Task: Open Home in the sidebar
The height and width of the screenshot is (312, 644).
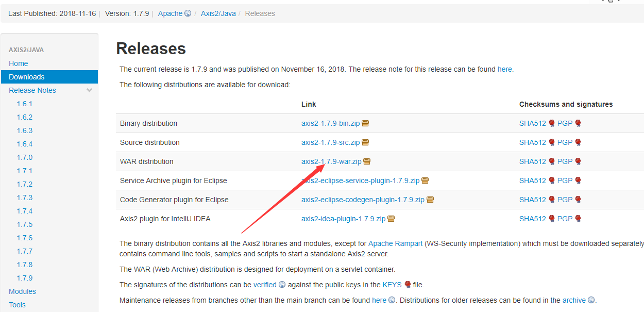Action: tap(19, 63)
